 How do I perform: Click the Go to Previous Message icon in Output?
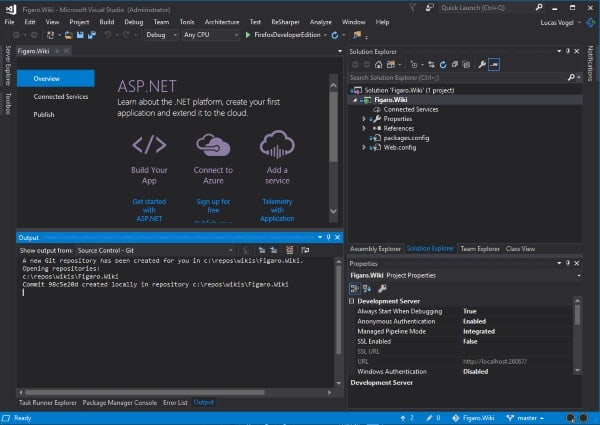262,250
